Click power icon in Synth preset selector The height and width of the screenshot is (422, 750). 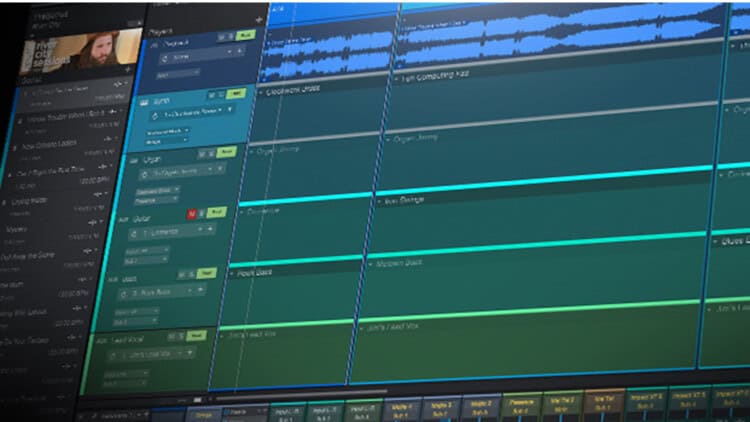coord(154,116)
